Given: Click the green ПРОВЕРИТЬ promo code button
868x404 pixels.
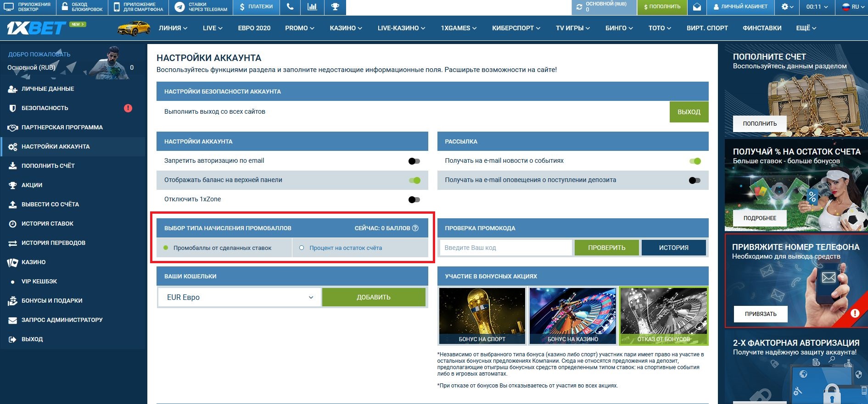Looking at the screenshot, I should click(606, 248).
